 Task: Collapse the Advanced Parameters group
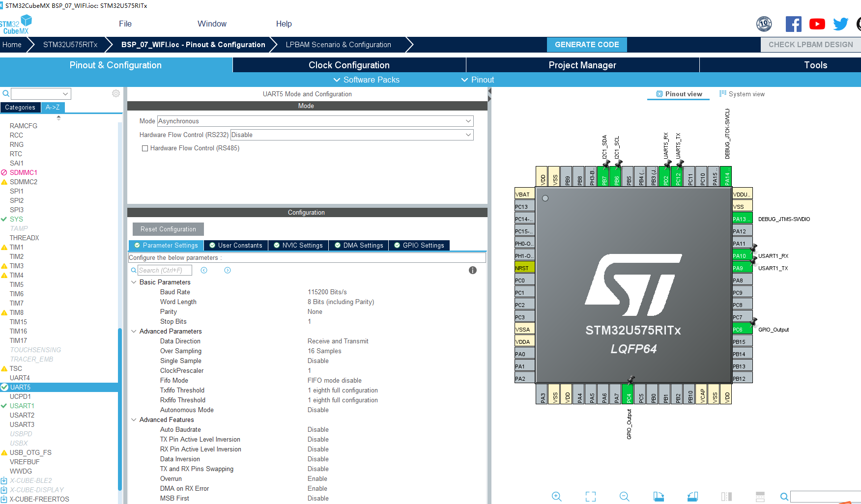tap(134, 332)
